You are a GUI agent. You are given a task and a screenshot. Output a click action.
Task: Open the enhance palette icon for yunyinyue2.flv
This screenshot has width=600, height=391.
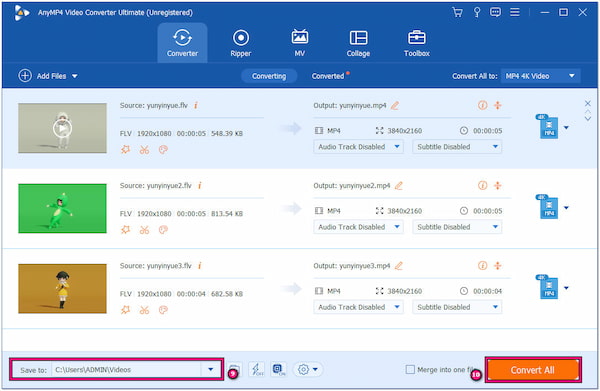(x=163, y=230)
